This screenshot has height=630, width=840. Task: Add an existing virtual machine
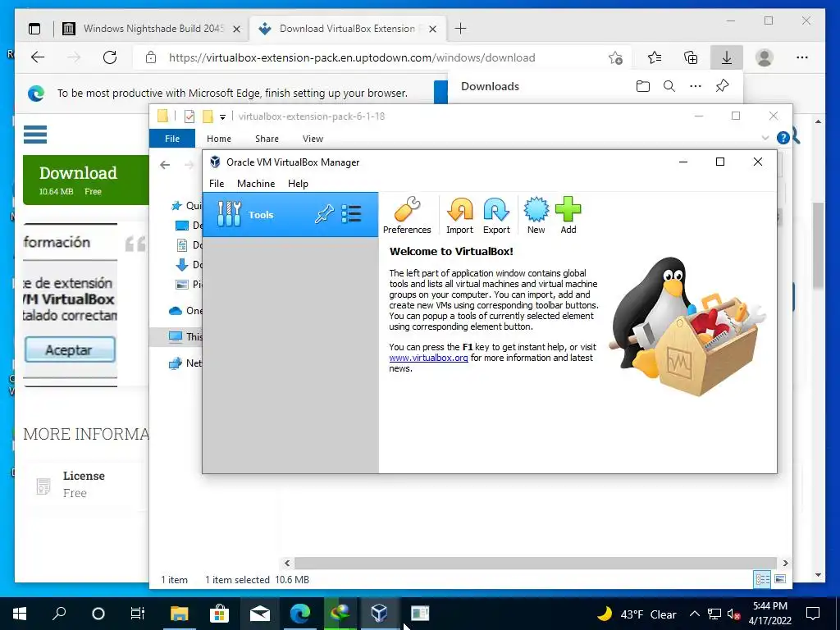(x=568, y=216)
